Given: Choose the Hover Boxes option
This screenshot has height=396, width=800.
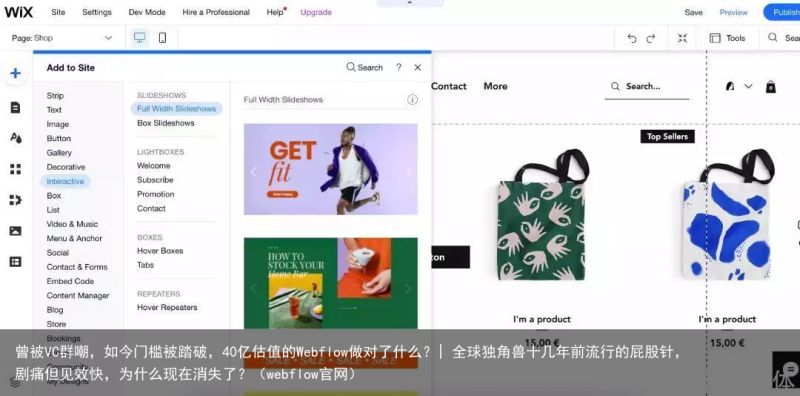Looking at the screenshot, I should coord(160,251).
